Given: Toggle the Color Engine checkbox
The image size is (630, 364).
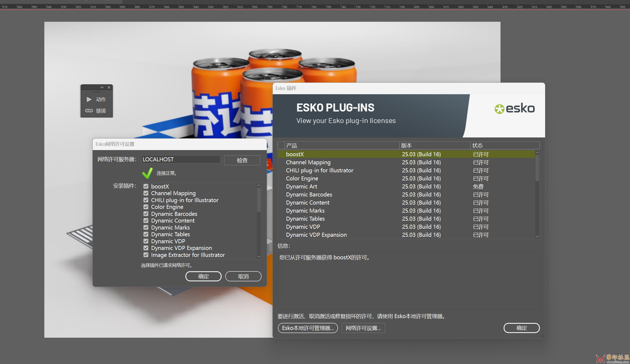Looking at the screenshot, I should click(146, 207).
